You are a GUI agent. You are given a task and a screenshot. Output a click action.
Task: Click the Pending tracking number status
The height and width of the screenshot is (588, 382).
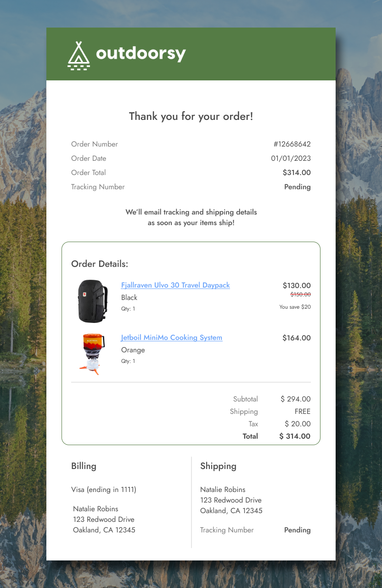tap(297, 187)
